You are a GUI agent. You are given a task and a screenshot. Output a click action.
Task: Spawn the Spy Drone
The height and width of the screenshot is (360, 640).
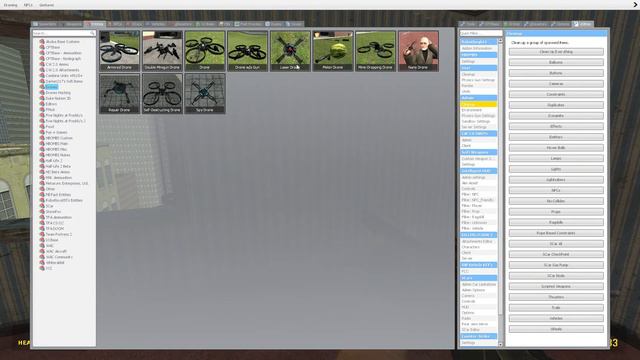click(x=204, y=93)
